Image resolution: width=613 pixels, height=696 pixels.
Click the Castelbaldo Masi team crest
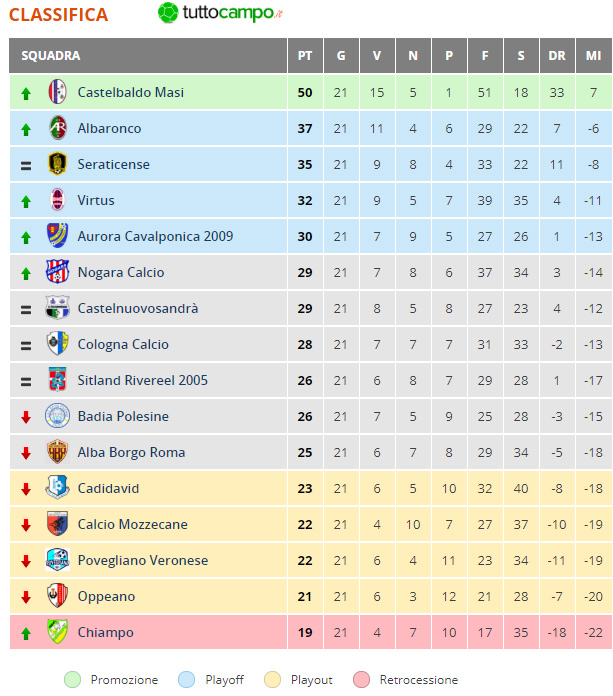pos(57,92)
